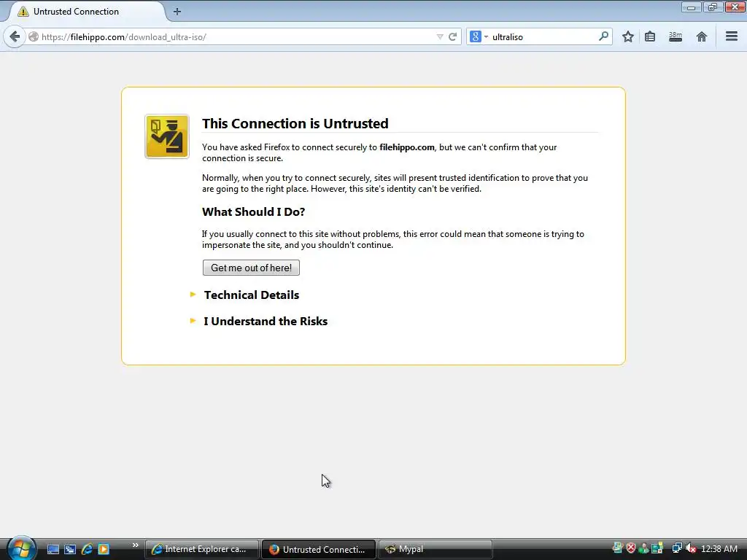Click the yellow security officer warning image
Viewport: 747px width, 560px height.
pos(167,136)
